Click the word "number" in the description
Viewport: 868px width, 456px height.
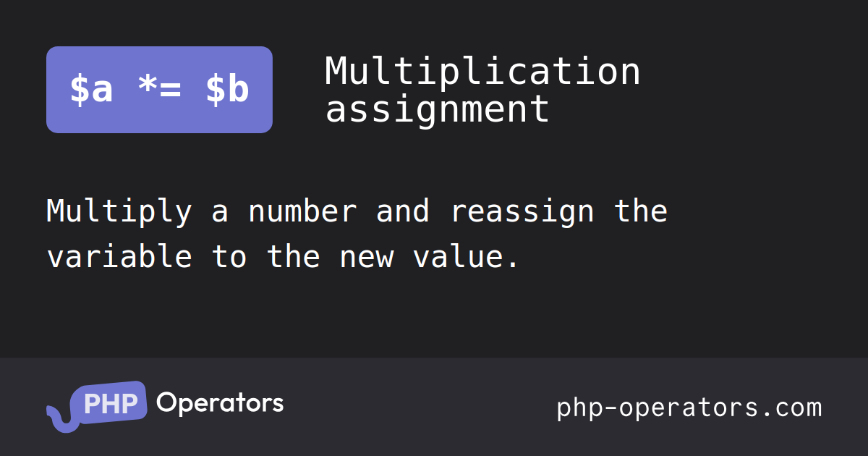coord(302,211)
